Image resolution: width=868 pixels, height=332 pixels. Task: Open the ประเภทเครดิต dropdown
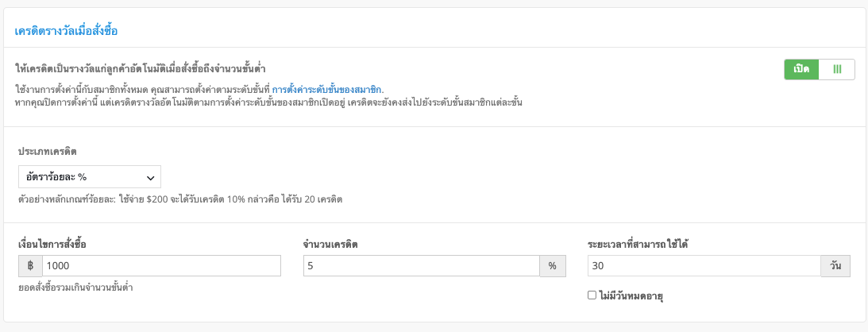pyautogui.click(x=90, y=177)
